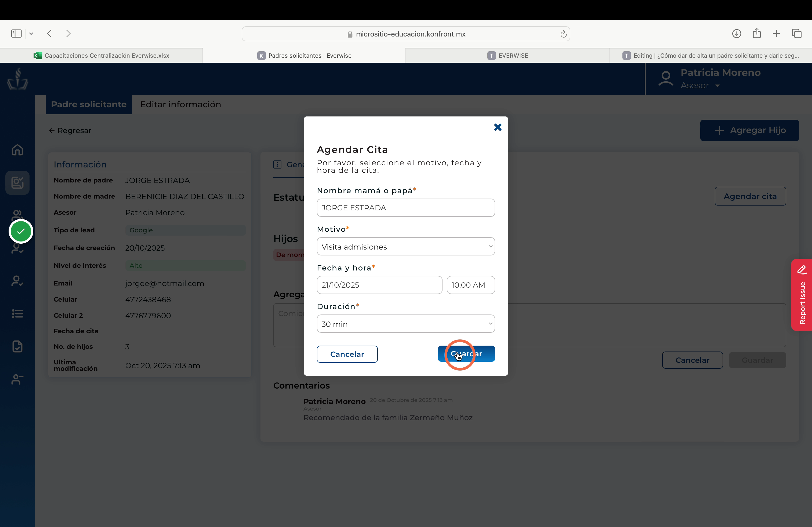Click the green checkmark badge in sidebar

(x=21, y=232)
